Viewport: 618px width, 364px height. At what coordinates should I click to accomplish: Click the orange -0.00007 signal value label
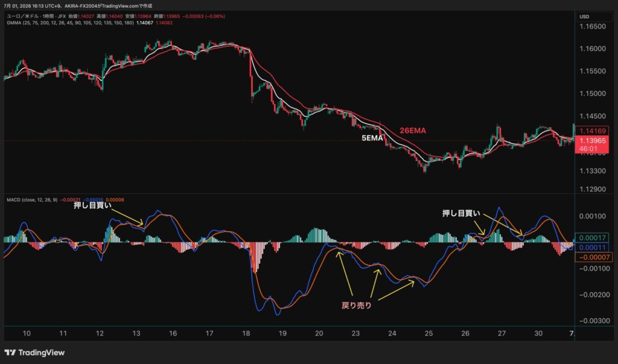click(593, 257)
